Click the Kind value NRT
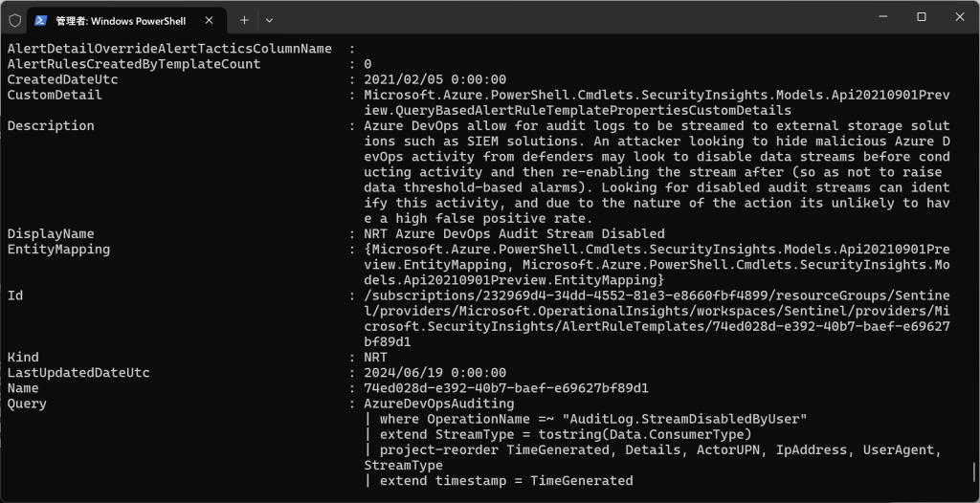The width and height of the screenshot is (980, 503). 375,358
